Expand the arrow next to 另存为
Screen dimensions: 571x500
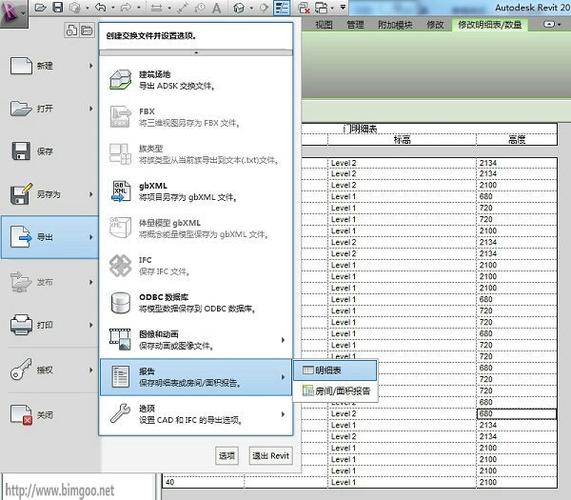91,194
